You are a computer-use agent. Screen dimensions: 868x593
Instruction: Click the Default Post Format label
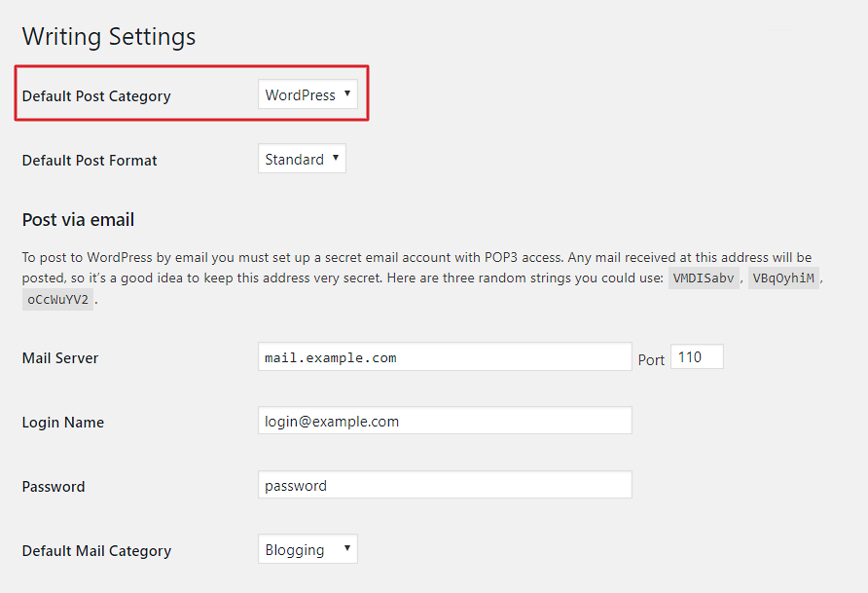pos(90,161)
